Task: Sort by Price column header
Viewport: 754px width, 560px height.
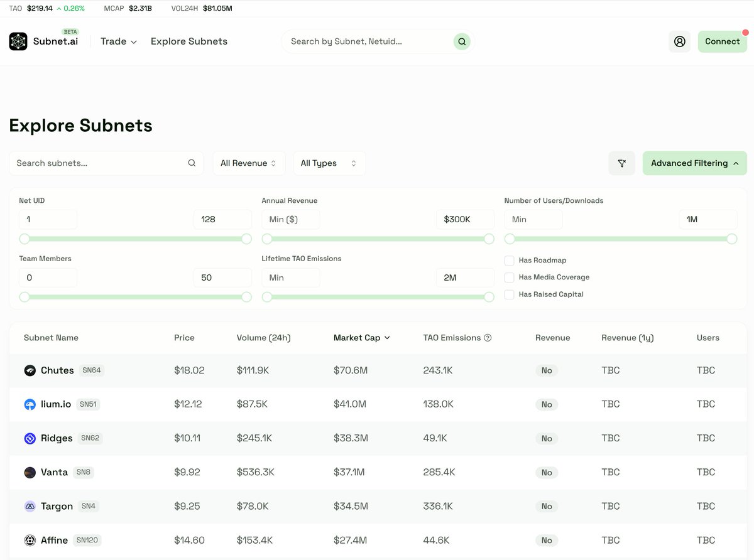Action: [x=184, y=338]
